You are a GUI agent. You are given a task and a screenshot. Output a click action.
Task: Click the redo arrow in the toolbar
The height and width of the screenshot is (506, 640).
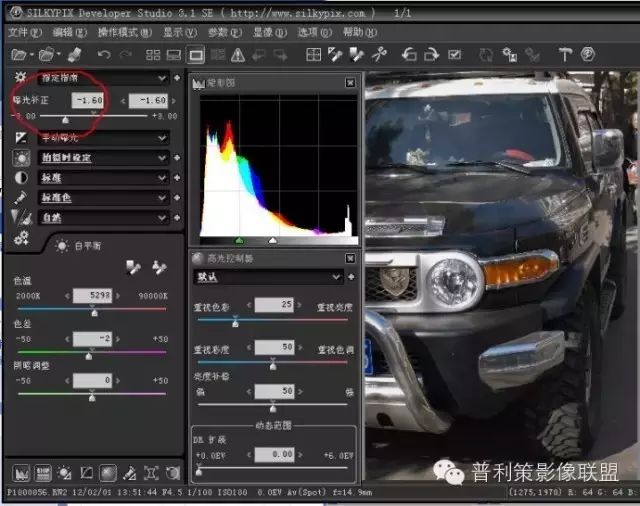coord(126,54)
